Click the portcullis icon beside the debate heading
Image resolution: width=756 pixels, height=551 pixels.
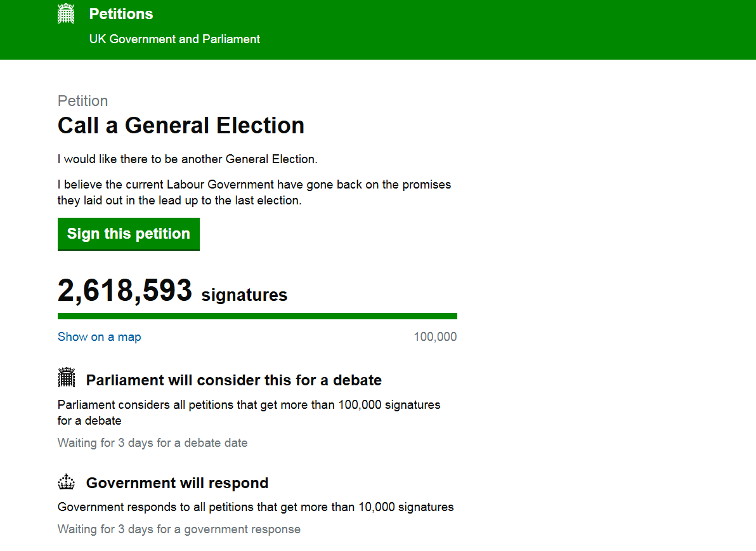[67, 378]
